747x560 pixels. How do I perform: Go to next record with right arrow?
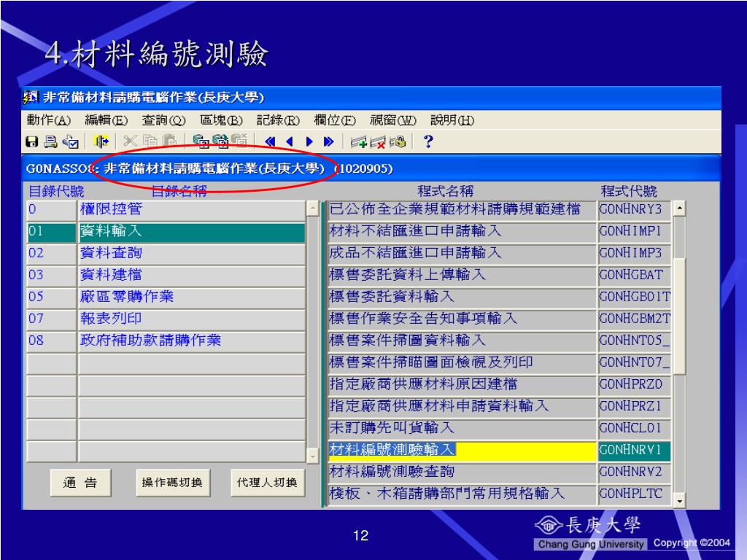[309, 141]
